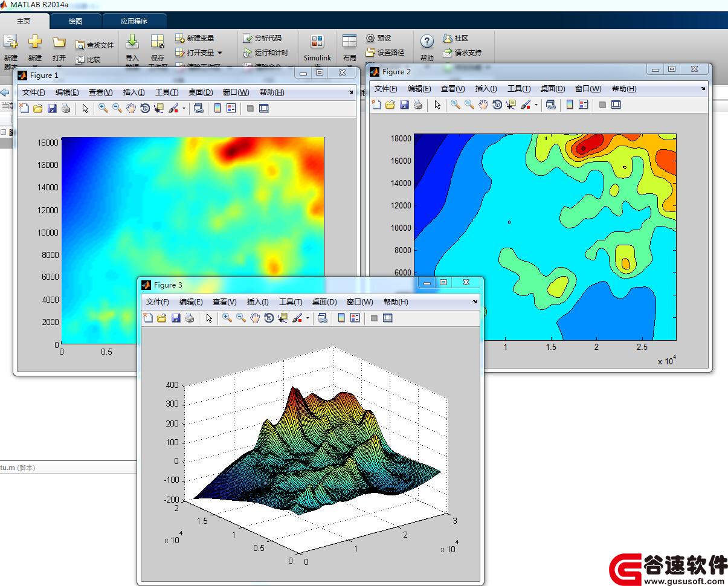Viewport: 728px width, 586px height.
Task: Save Figure 3 using the floppy disk icon
Action: click(x=176, y=318)
